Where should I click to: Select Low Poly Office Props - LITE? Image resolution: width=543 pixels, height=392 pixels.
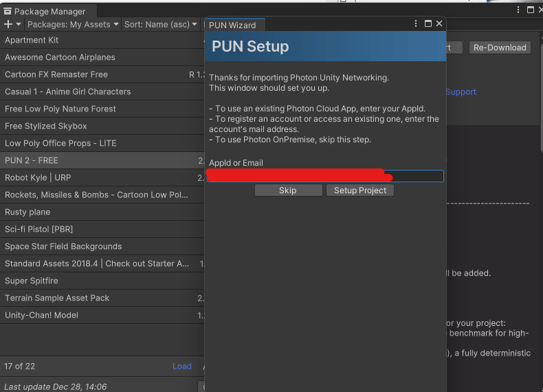(x=102, y=143)
